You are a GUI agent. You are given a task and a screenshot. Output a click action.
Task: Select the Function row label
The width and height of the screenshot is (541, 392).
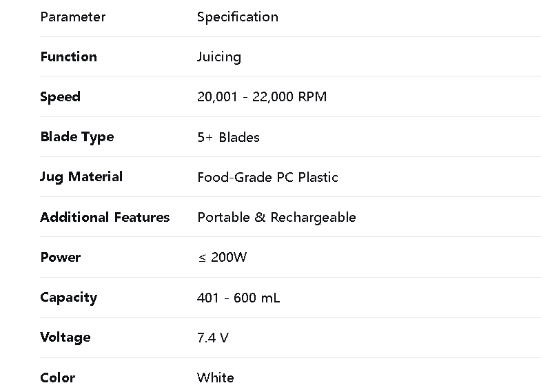click(x=68, y=57)
